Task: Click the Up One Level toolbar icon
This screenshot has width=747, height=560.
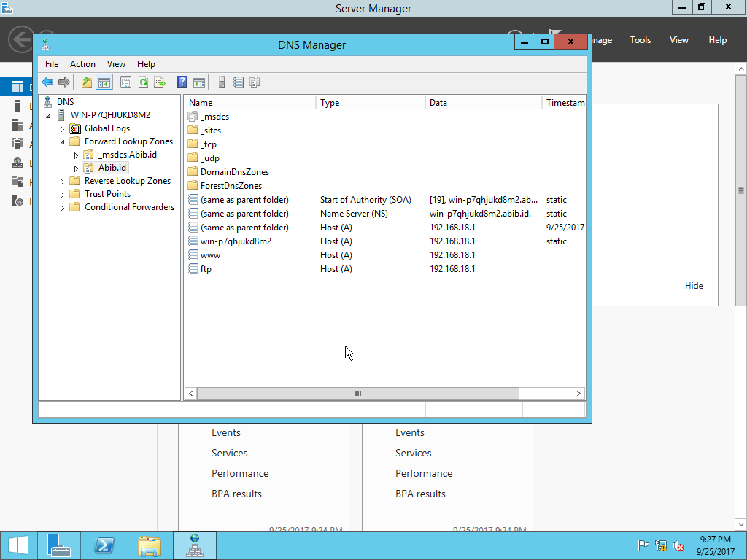Action: [86, 82]
